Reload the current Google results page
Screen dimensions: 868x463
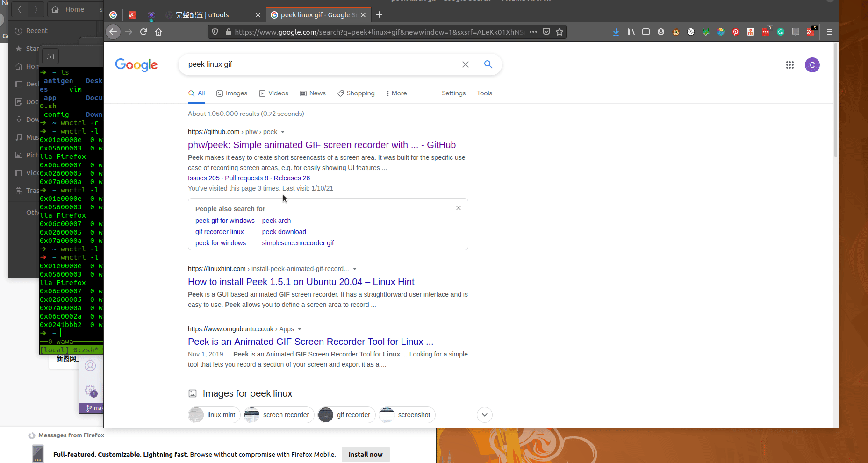(143, 32)
